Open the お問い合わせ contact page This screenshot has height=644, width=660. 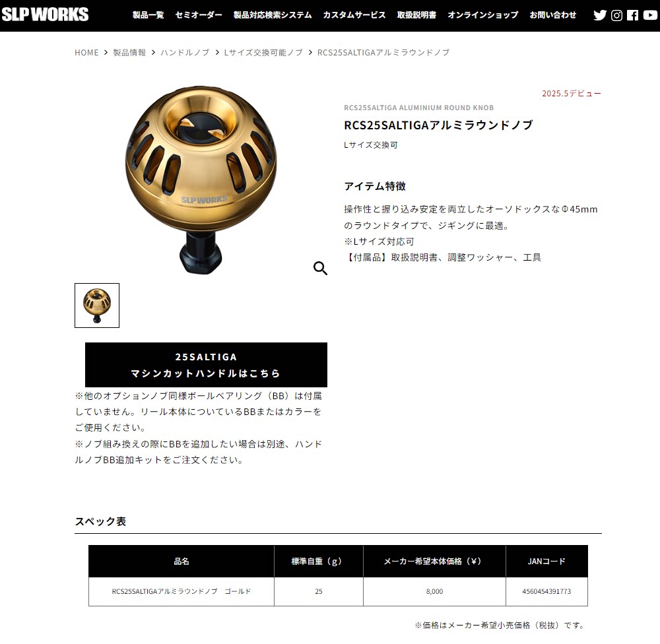553,15
